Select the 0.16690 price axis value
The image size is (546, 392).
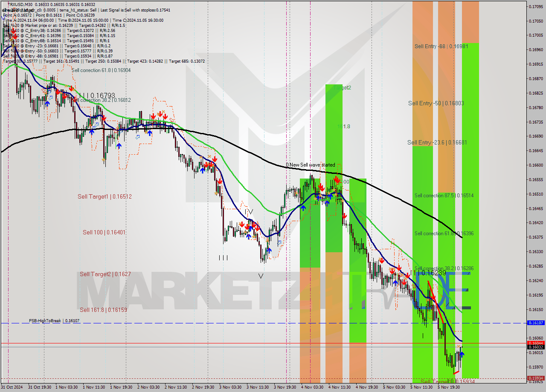(535, 136)
